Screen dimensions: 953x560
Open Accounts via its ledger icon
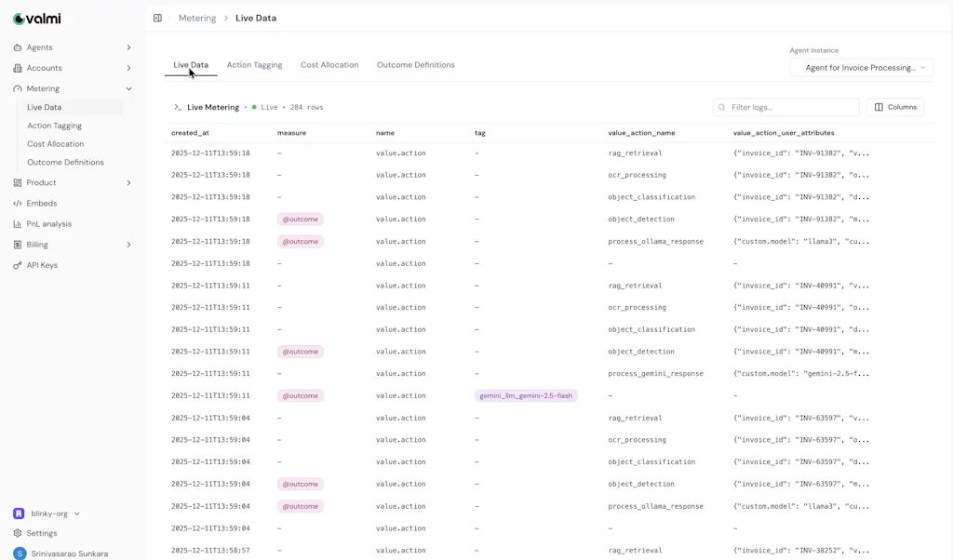[x=18, y=67]
